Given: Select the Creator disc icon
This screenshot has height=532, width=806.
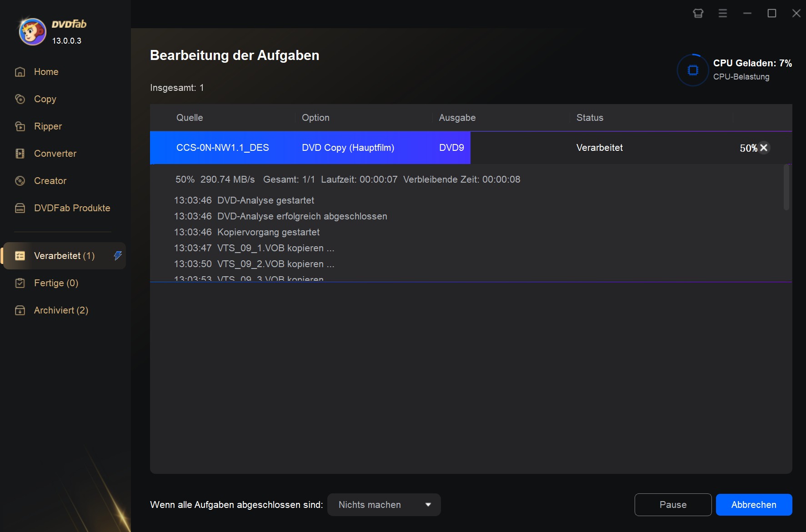Looking at the screenshot, I should [x=20, y=181].
